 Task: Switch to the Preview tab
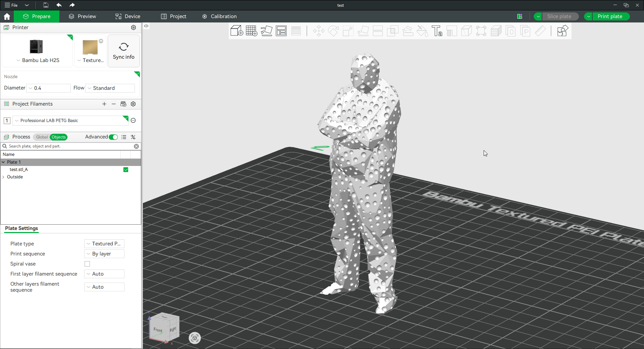83,16
